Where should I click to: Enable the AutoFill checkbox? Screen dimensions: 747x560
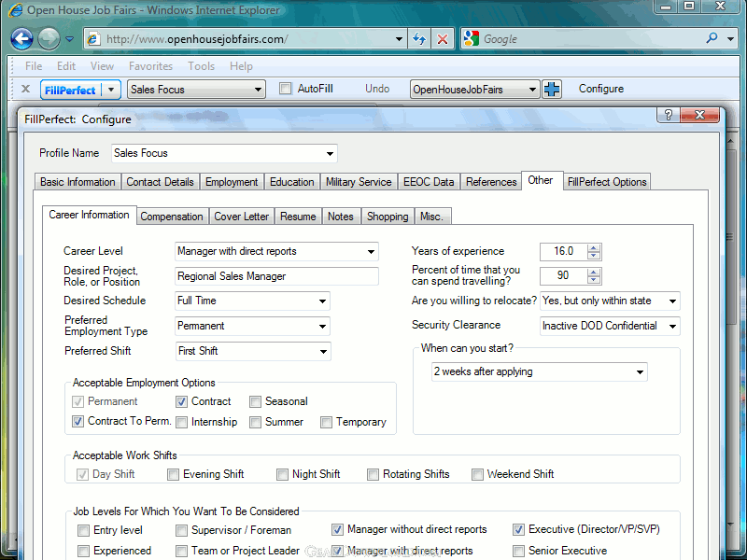(286, 90)
